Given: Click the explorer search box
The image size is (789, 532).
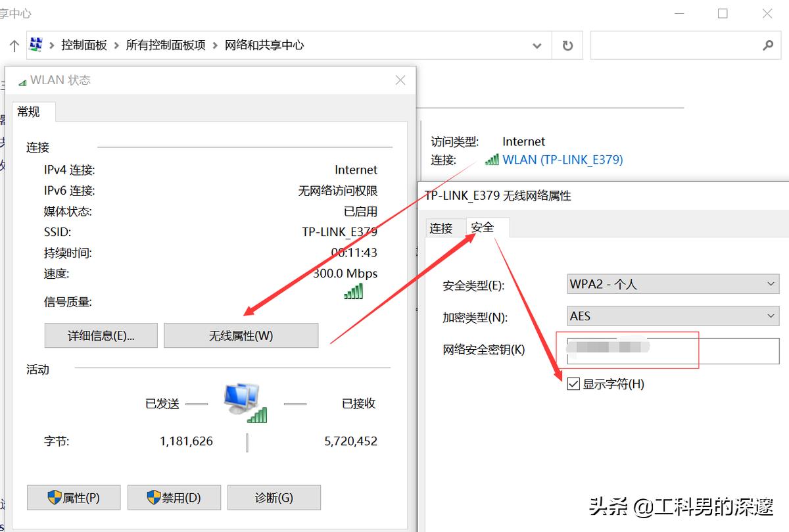Looking at the screenshot, I should click(684, 45).
